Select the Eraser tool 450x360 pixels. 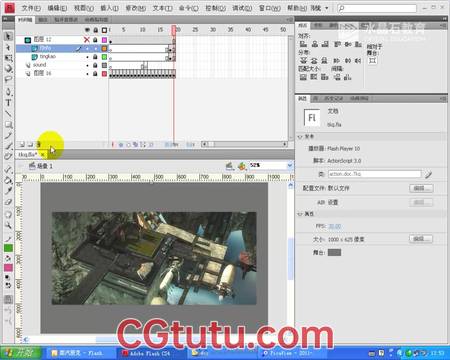[x=8, y=202]
